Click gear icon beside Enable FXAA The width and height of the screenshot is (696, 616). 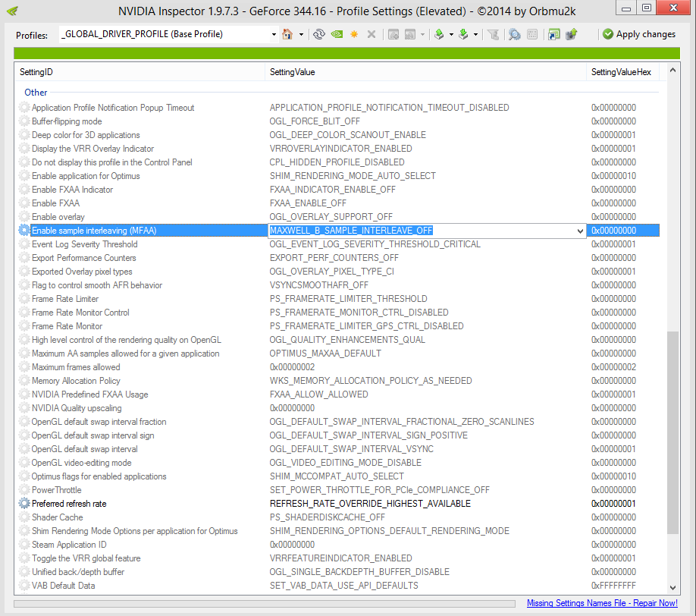click(24, 203)
